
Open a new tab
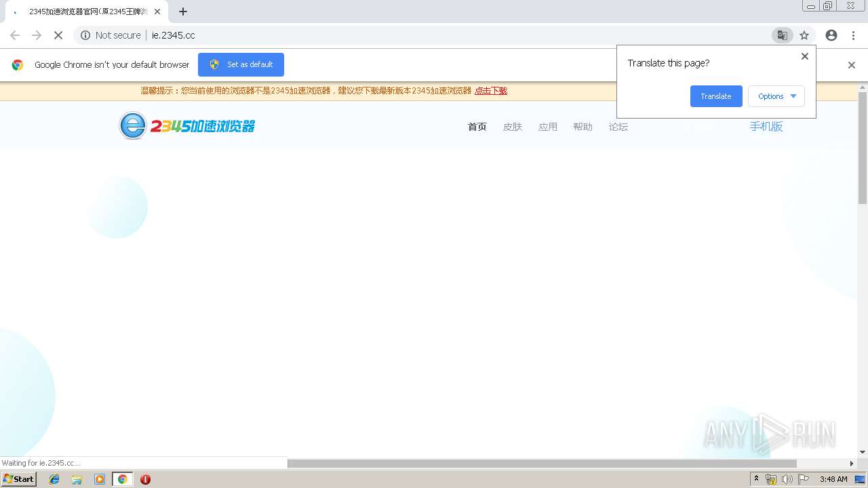[183, 12]
